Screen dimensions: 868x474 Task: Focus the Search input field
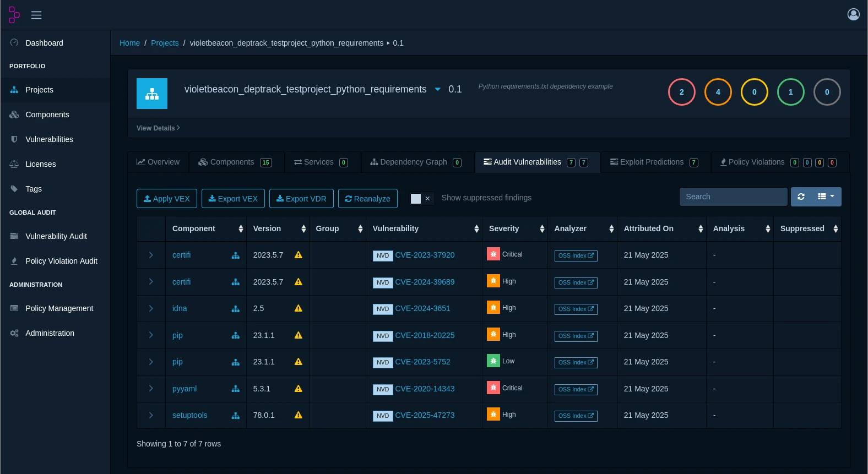coord(734,197)
